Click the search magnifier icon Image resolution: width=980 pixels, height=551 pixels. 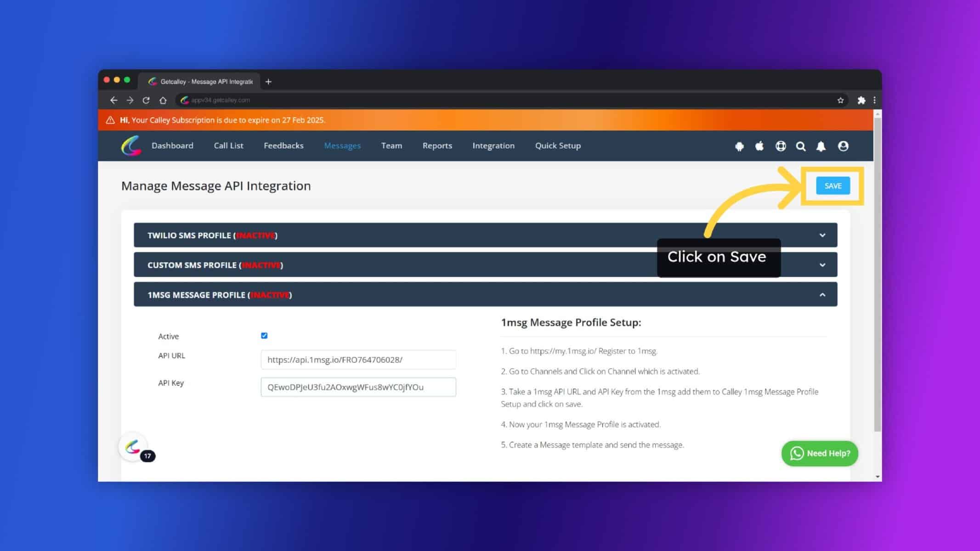801,146
